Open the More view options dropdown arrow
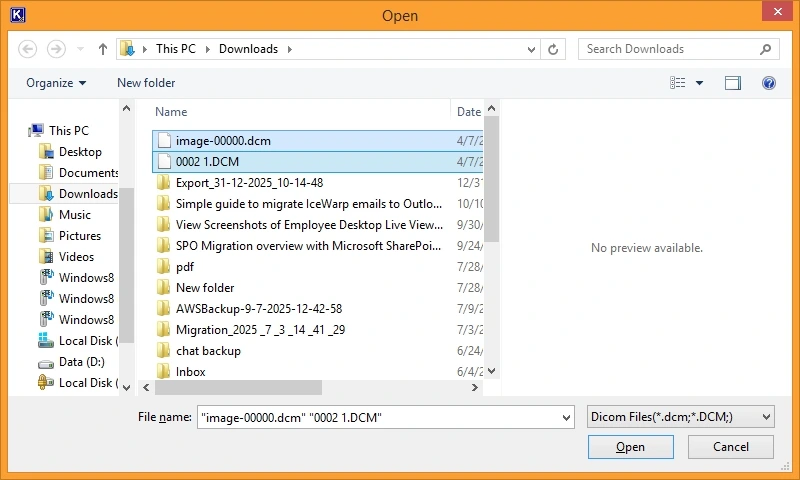Image resolution: width=800 pixels, height=480 pixels. tap(699, 83)
